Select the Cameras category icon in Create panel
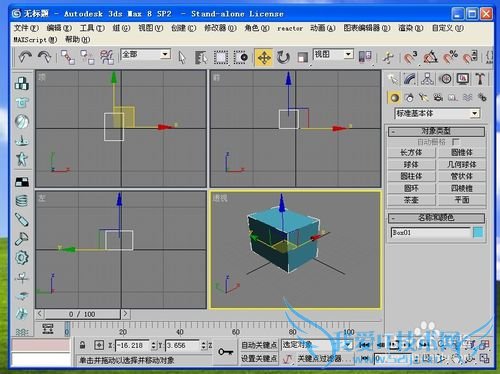 coord(438,97)
